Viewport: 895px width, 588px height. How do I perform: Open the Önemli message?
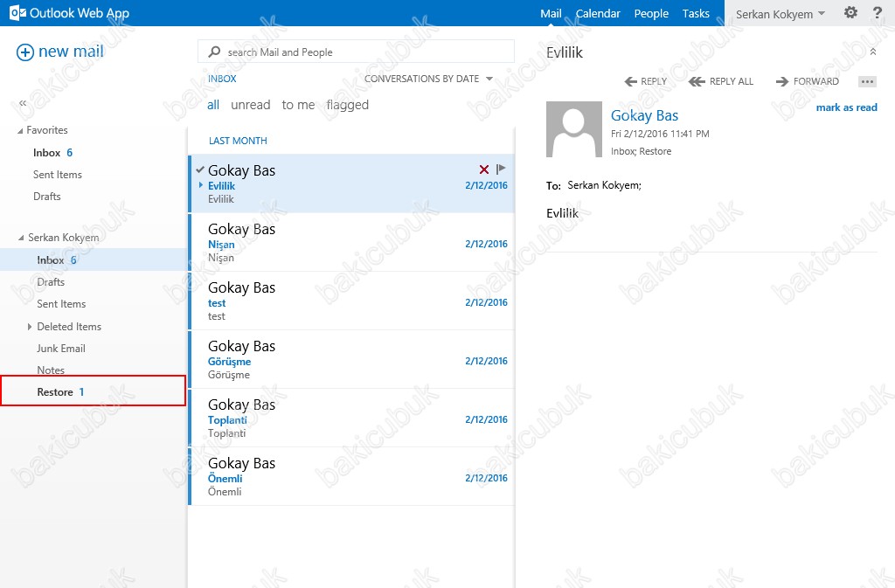click(x=351, y=477)
